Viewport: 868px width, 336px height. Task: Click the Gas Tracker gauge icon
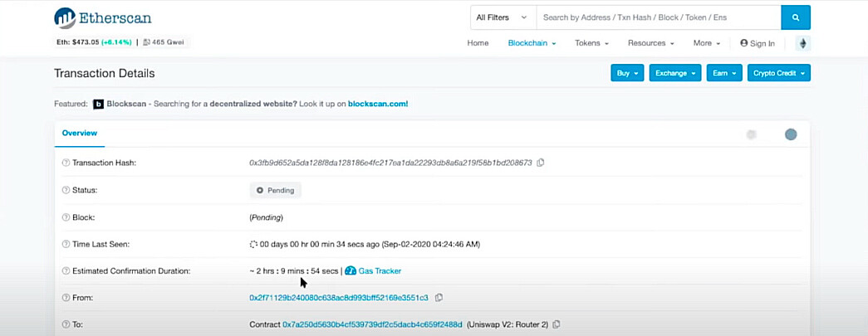[x=351, y=270]
